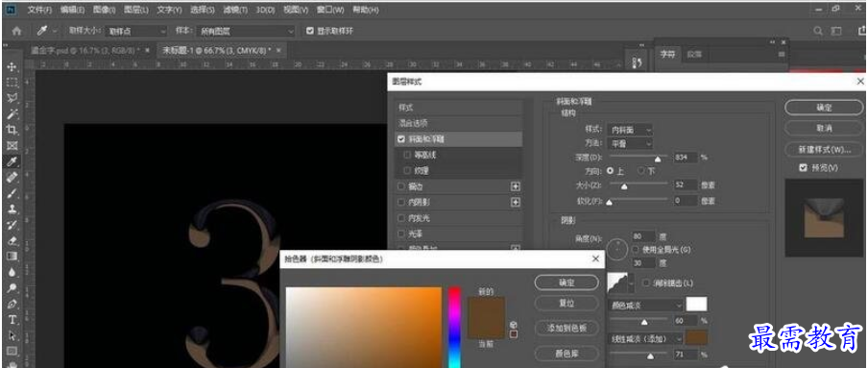Image resolution: width=868 pixels, height=368 pixels.
Task: Add another 描边 effect with plus icon
Action: coord(516,186)
